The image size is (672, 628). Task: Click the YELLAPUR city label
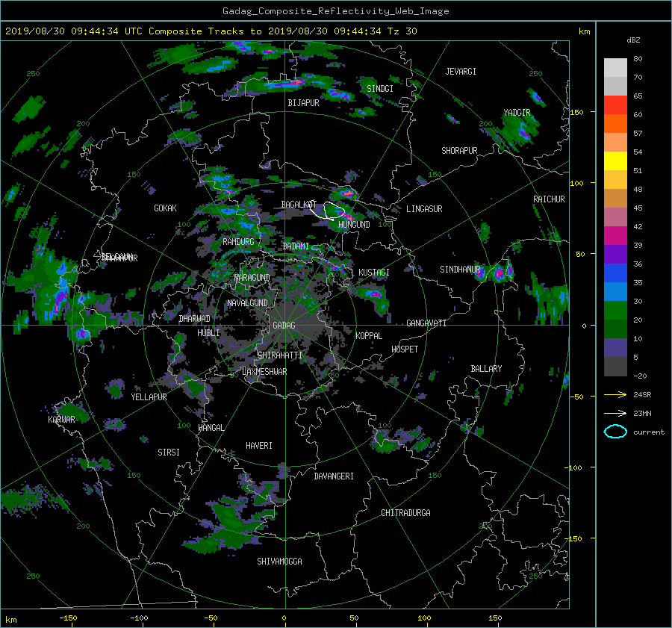(149, 397)
